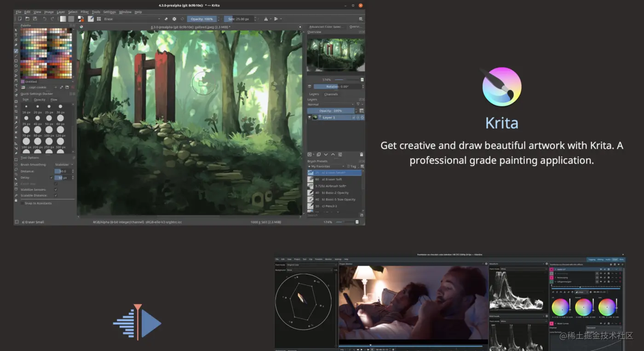Screen dimensions: 644x351
Task: Select the Text tool in toolbox
Action: [16, 35]
